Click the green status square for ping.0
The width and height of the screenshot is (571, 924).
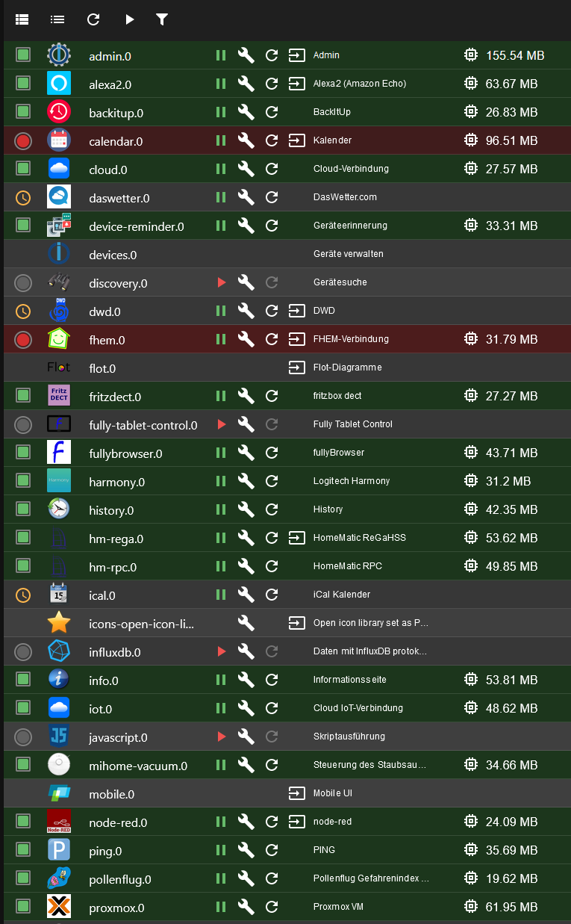(x=23, y=850)
